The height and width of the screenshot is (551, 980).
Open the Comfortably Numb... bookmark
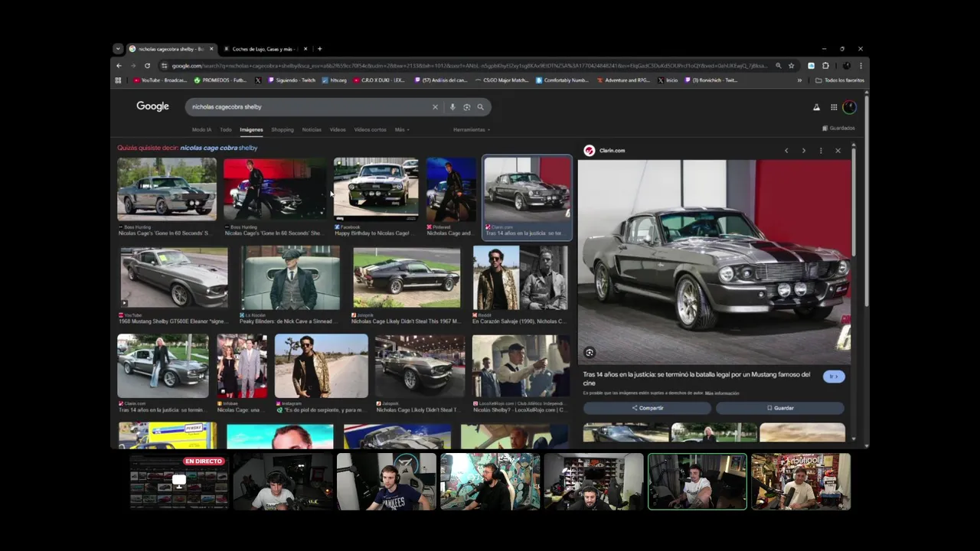coord(562,80)
